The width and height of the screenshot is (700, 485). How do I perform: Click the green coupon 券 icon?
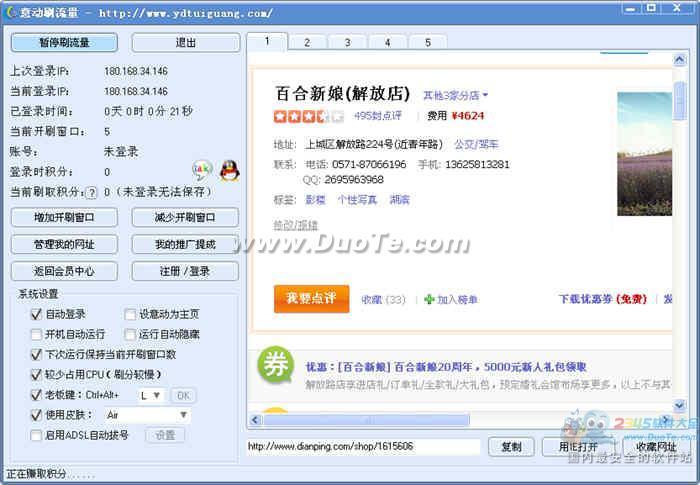[x=275, y=366]
